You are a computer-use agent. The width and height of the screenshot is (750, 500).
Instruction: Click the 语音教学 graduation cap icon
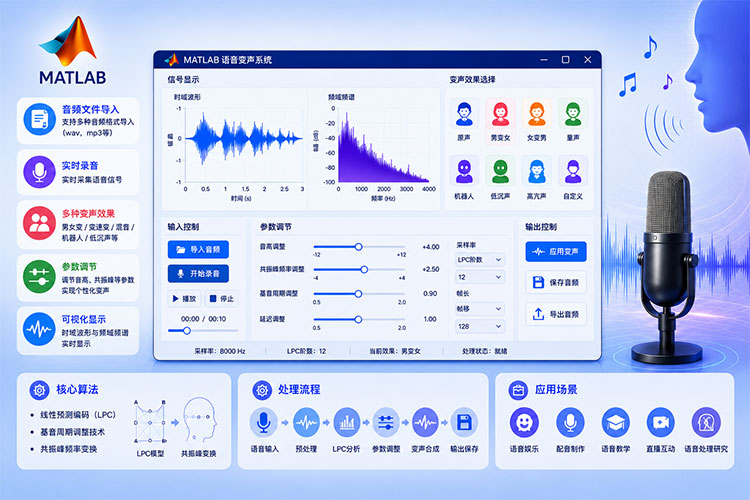point(616,423)
